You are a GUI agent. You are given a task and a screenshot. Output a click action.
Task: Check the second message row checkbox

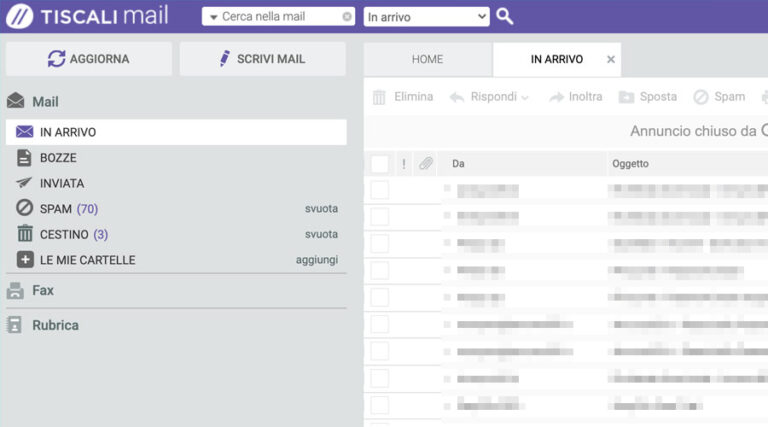(x=380, y=216)
